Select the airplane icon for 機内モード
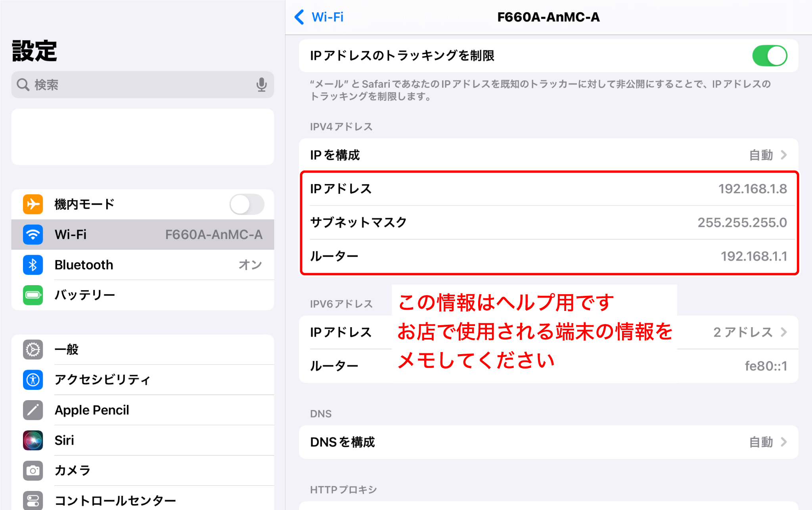 33,204
